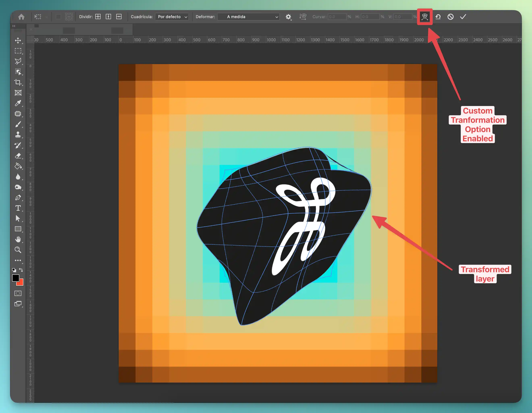Select the Rectangle shape tool

tap(18, 229)
